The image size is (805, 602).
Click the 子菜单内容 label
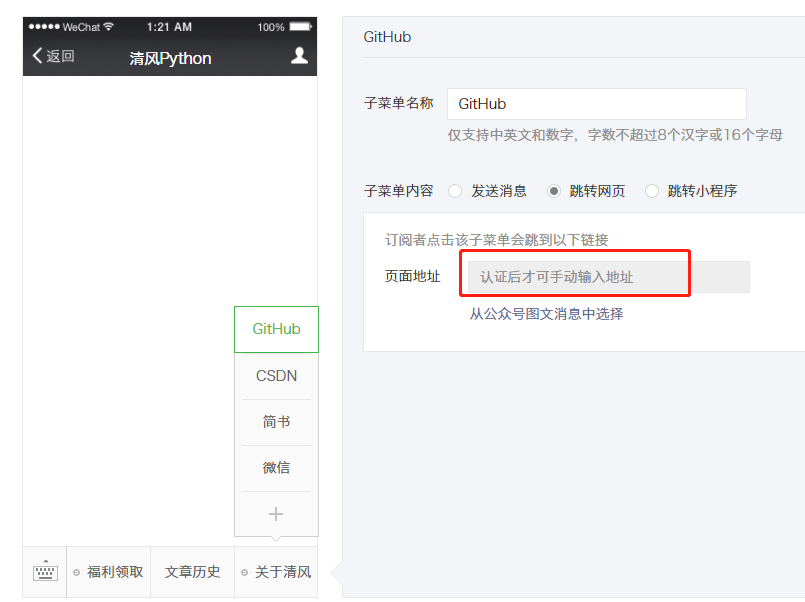click(x=398, y=191)
